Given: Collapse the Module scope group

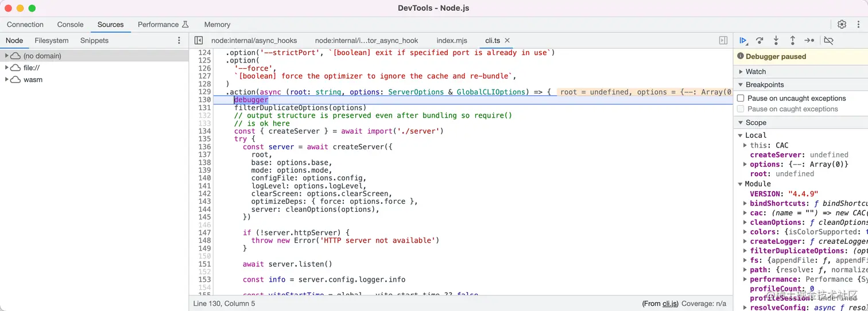Looking at the screenshot, I should coord(741,184).
